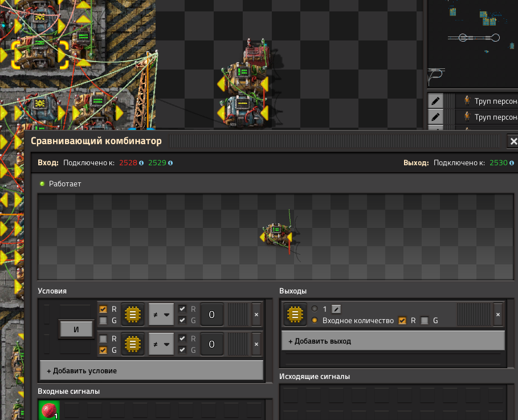Remove the first condition with its x
Screen dimensions: 518x420
tap(256, 315)
